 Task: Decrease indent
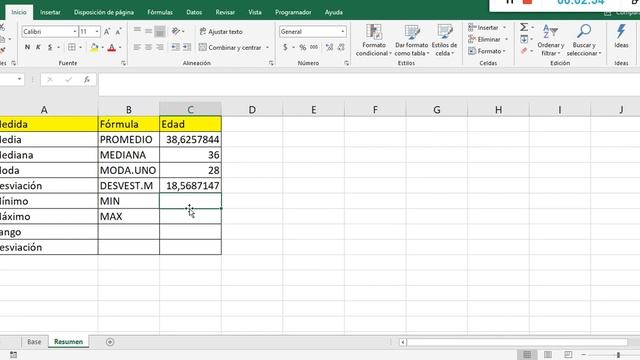click(x=175, y=47)
